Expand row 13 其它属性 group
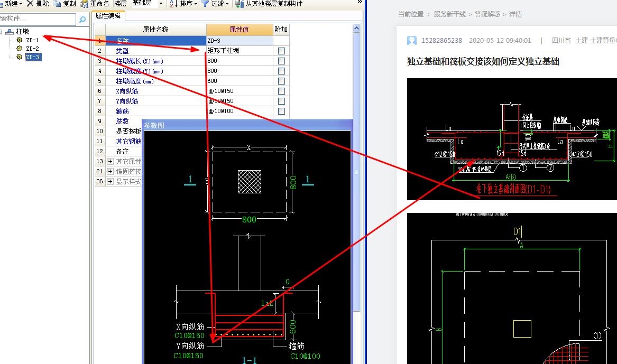Image resolution: width=617 pixels, height=364 pixels. (110, 161)
